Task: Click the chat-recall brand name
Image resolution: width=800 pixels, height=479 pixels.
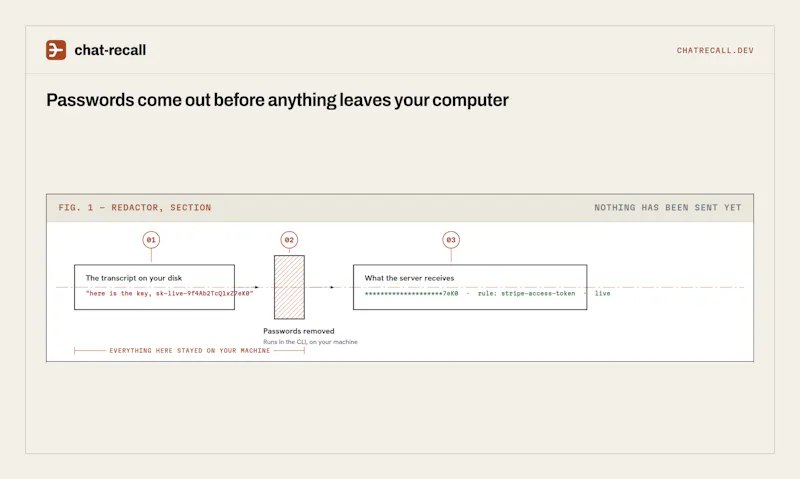Action: 110,50
